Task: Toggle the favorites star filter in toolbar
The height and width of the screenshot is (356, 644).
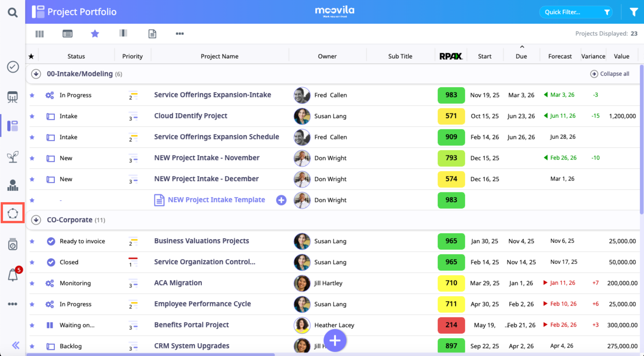Action: tap(95, 34)
